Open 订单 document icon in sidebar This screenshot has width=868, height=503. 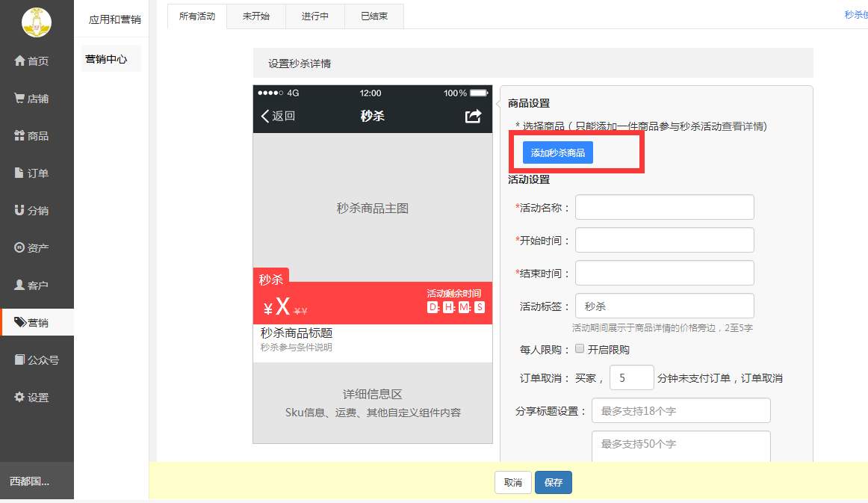coord(19,173)
